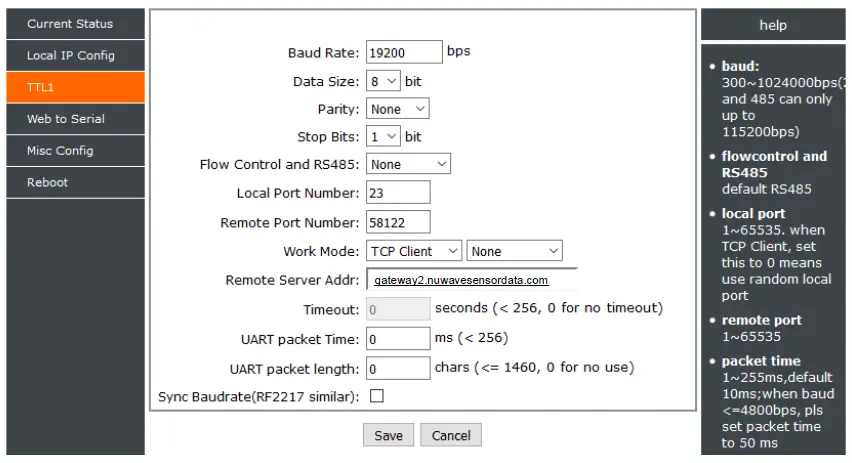852x463 pixels.
Task: Open Flow Control and RS485 dropdown
Action: pyautogui.click(x=408, y=164)
